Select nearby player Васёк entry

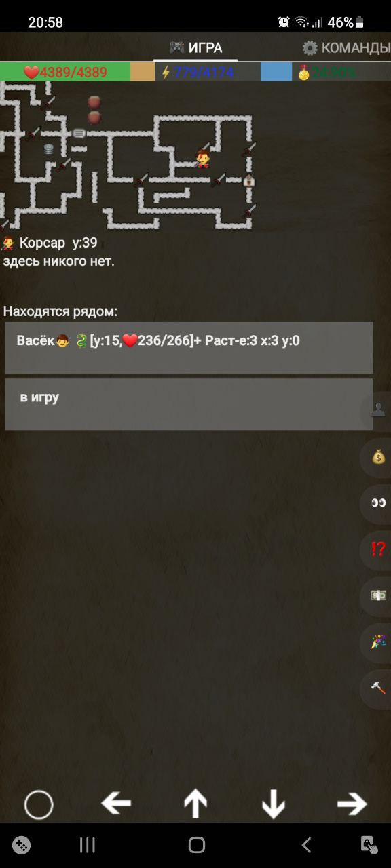click(189, 348)
